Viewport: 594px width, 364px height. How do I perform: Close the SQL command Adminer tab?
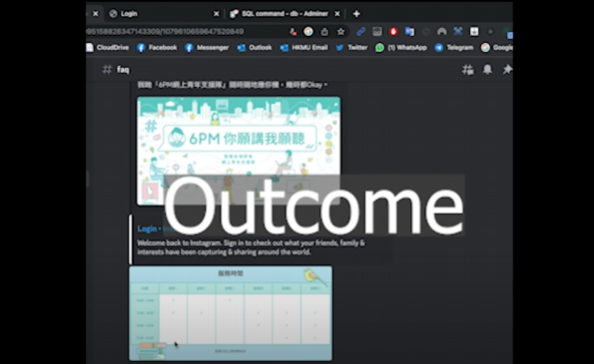click(337, 14)
